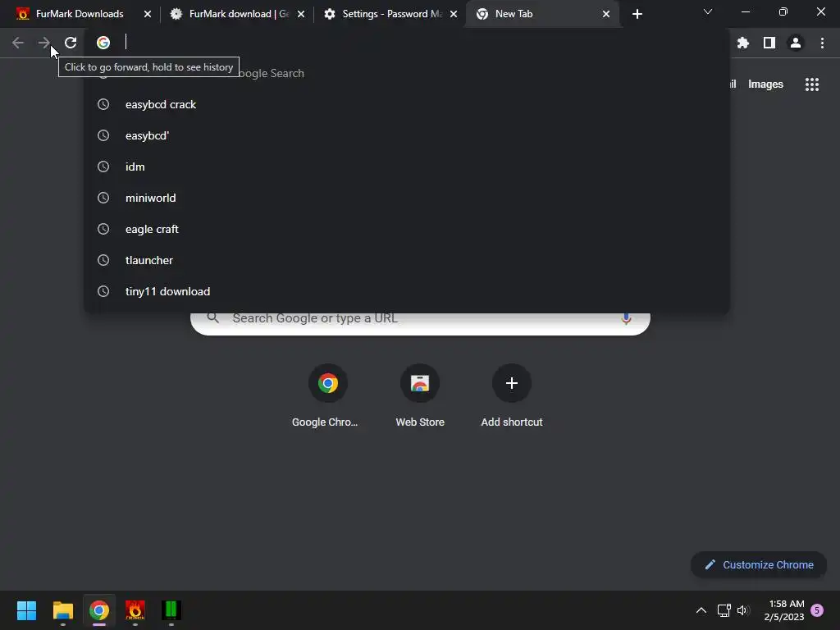
Task: Toggle the side panel icon
Action: pyautogui.click(x=769, y=43)
